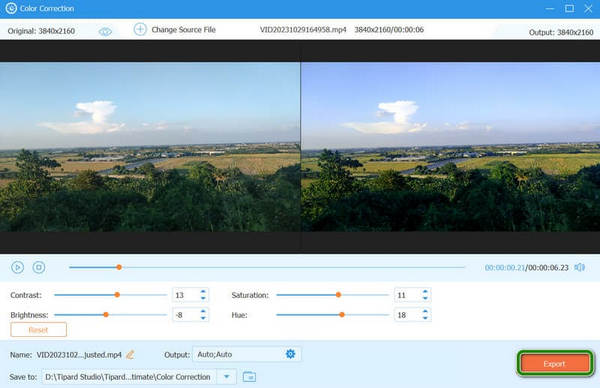Screen dimensions: 600x388
Task: Increase Hue with the up arrow
Action: click(x=425, y=312)
